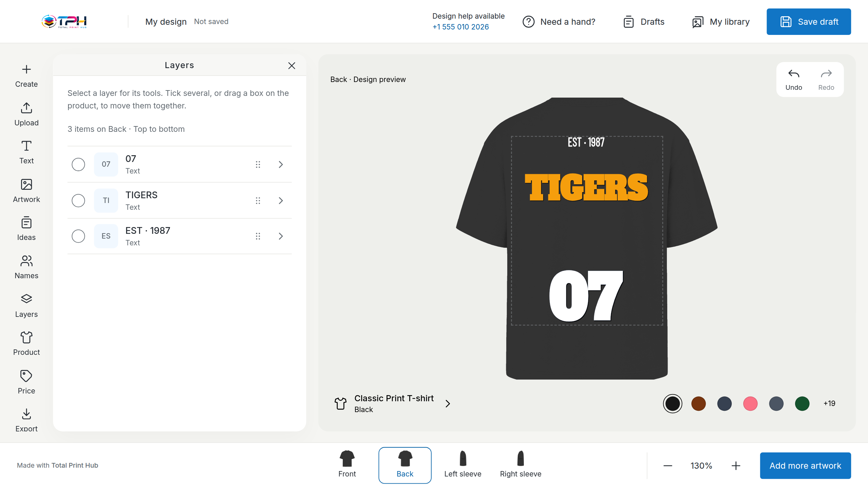Open the Upload tool in sidebar

pos(26,115)
